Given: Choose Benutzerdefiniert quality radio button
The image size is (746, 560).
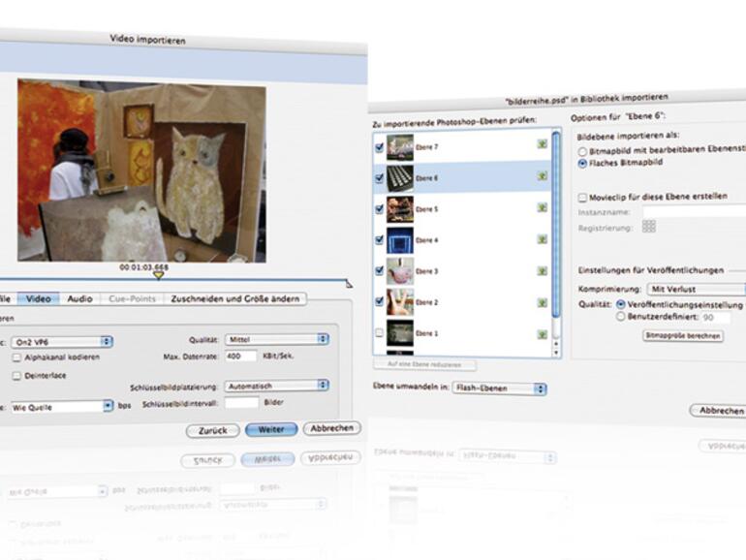Looking at the screenshot, I should point(621,316).
